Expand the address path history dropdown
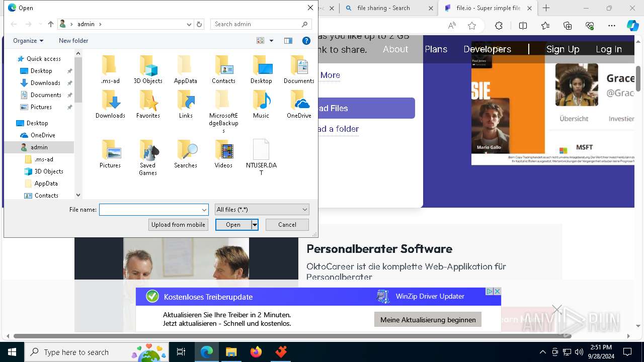This screenshot has width=644, height=362. [x=189, y=24]
